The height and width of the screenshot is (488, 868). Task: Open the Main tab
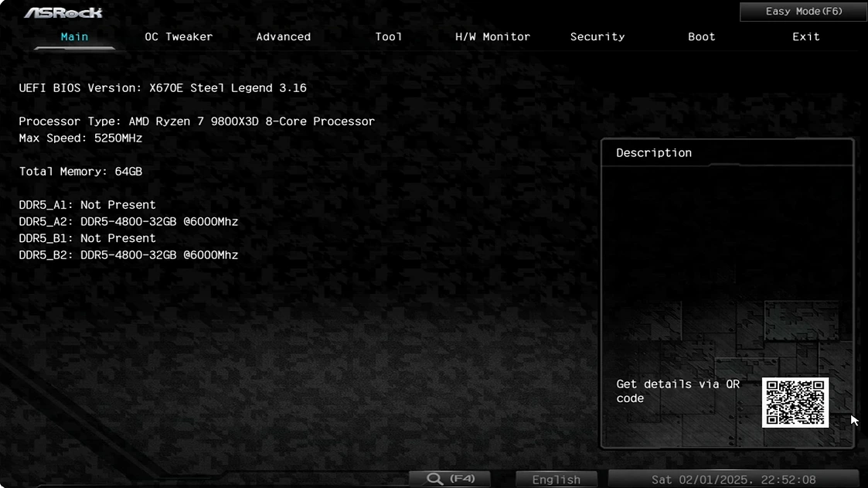pyautogui.click(x=74, y=36)
